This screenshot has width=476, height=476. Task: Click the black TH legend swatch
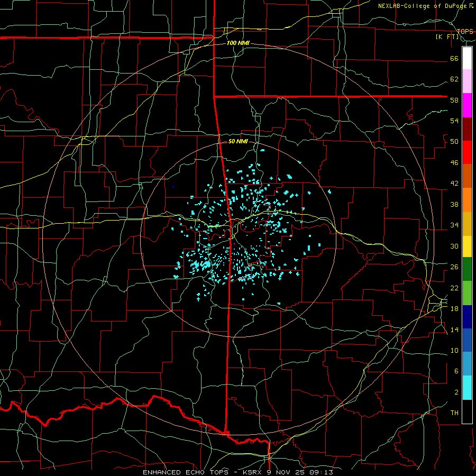pos(467,411)
